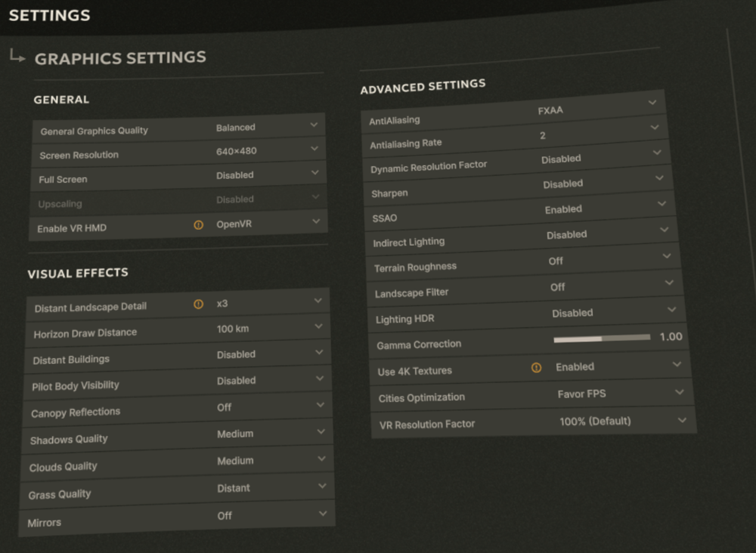Expand Antialiasing Rate dropdown chevron
Screen dimensions: 756x553
[655, 127]
